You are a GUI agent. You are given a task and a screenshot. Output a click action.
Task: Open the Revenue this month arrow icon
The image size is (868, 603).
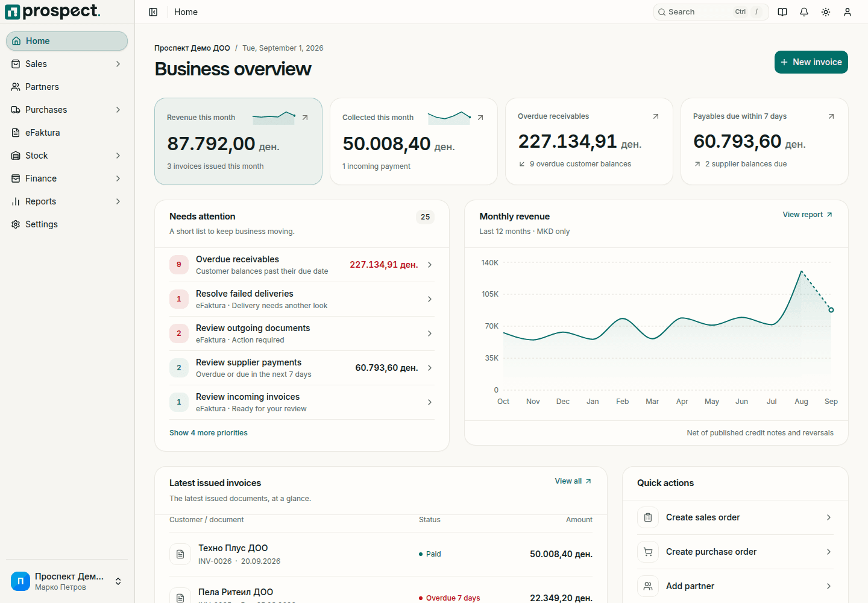(305, 118)
